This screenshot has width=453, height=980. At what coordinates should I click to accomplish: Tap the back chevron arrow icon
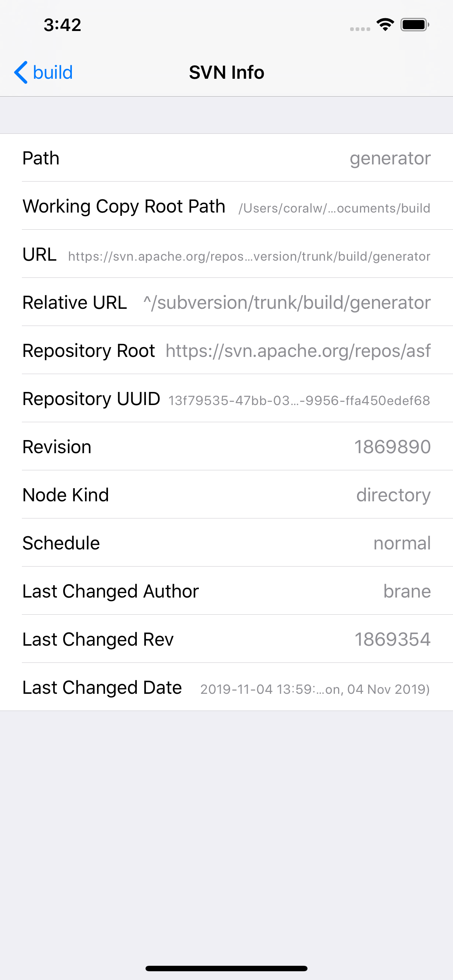(21, 72)
